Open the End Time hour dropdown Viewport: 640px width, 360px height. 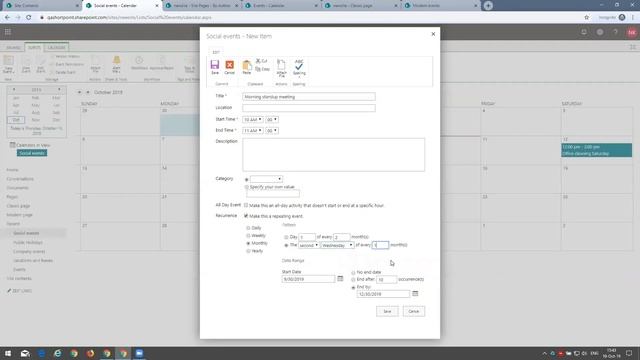click(253, 131)
